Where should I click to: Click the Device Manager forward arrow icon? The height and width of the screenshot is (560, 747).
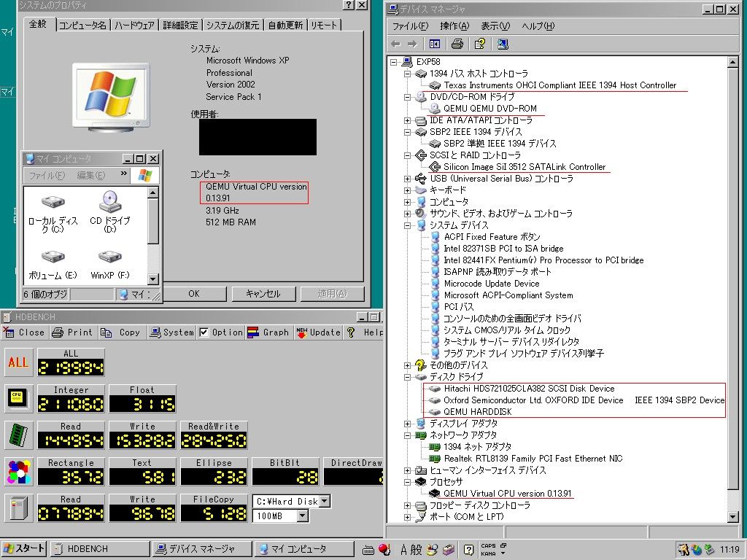tap(412, 44)
